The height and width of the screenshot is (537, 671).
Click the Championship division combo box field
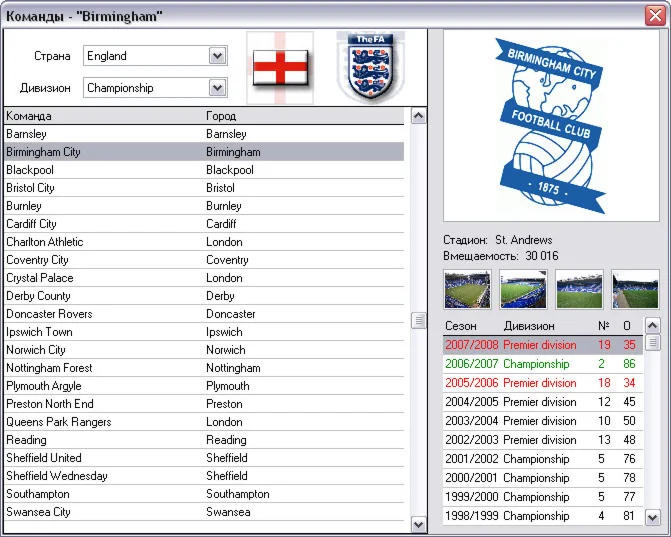pos(155,88)
